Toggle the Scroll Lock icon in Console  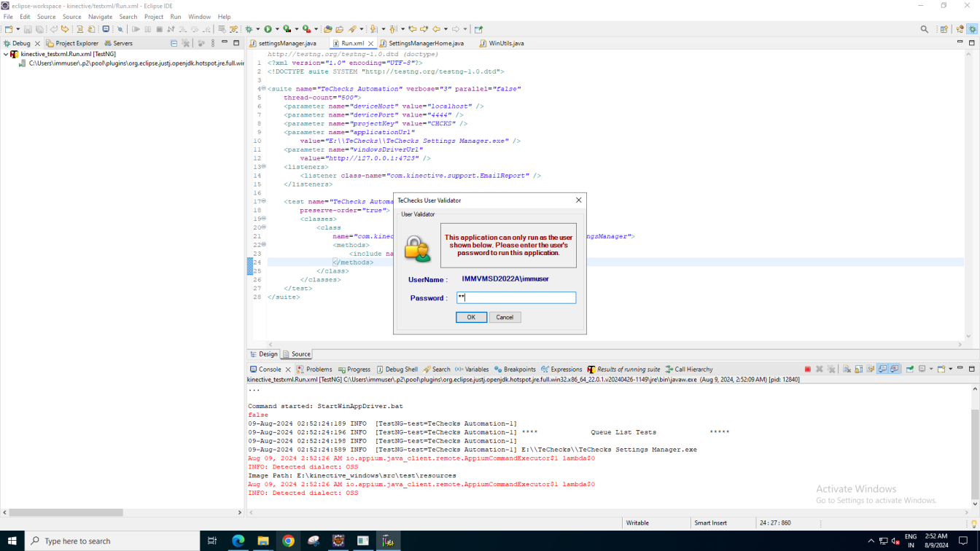[858, 370]
